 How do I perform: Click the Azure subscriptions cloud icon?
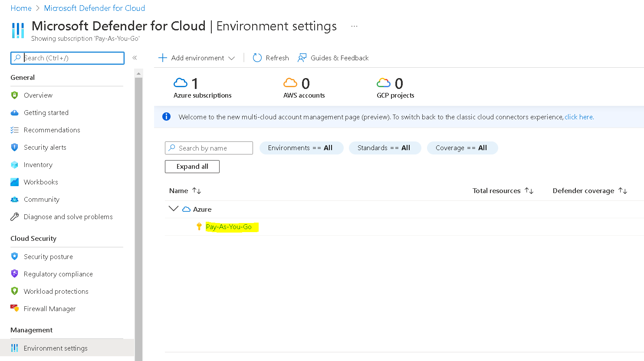[181, 82]
